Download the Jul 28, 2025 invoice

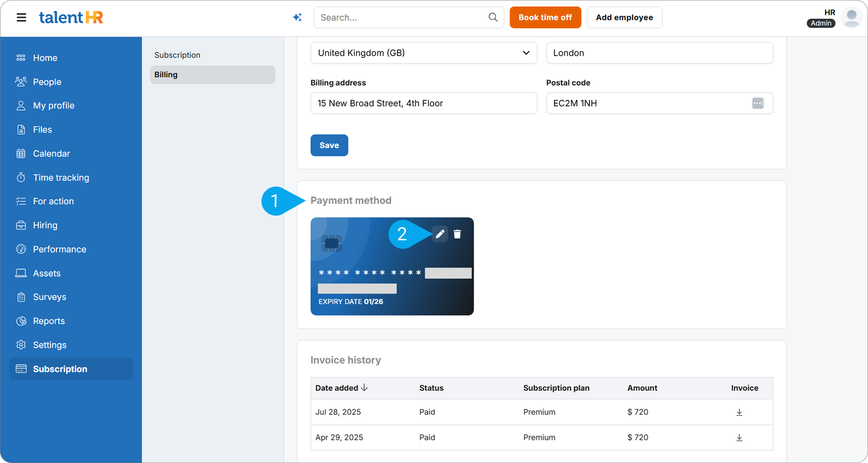click(739, 412)
